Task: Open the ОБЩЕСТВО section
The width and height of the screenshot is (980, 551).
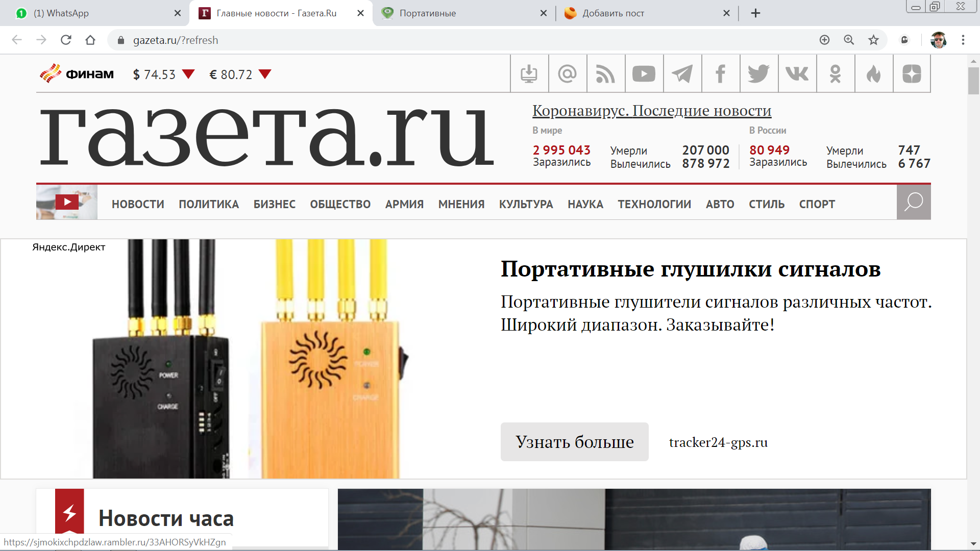Action: [x=340, y=204]
